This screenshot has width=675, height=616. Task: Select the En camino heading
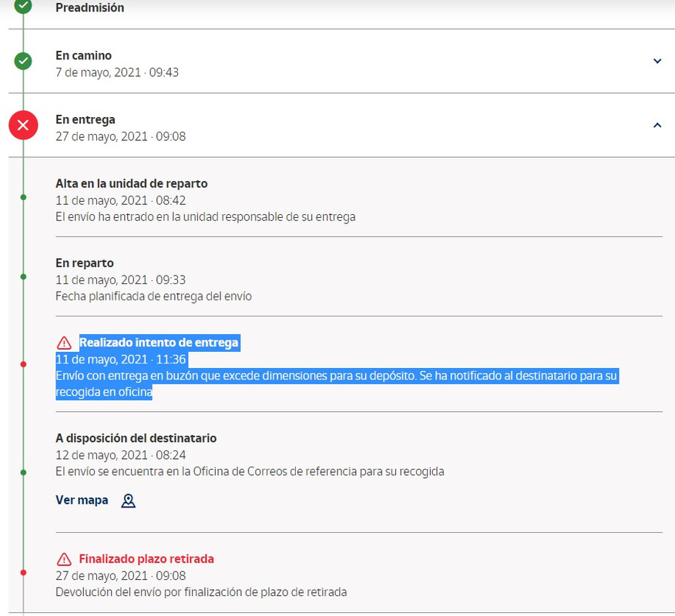tap(83, 55)
